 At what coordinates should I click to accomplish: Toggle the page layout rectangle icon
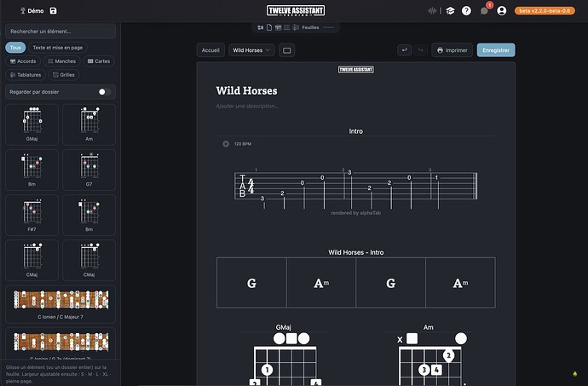[x=287, y=50]
